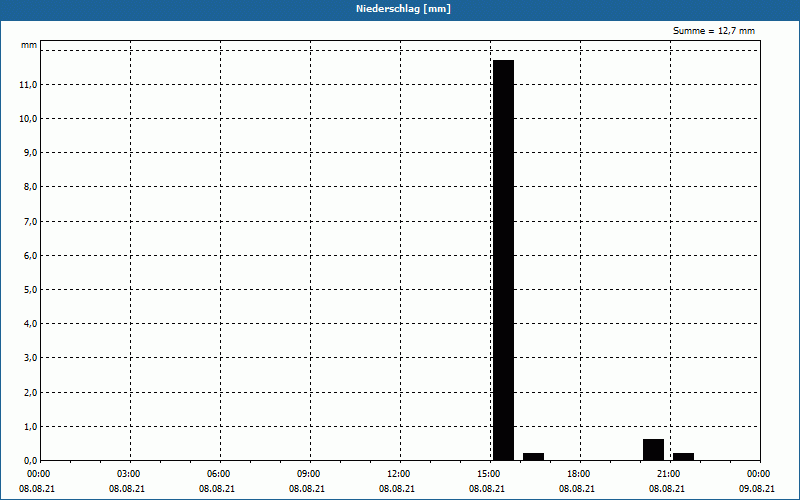The image size is (800, 500).
Task: Click the small bar just after 21:00
Action: (683, 457)
